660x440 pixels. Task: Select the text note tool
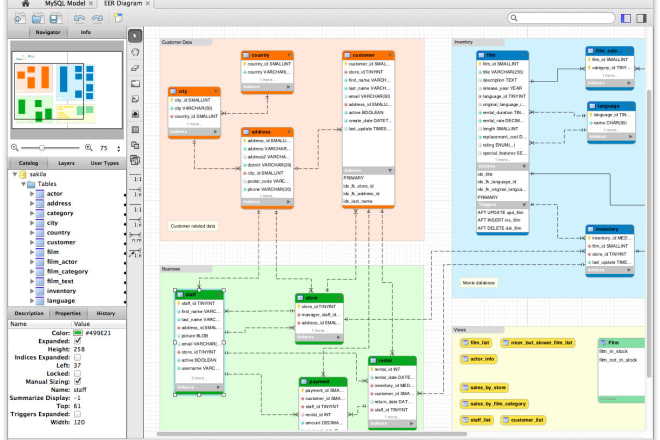coord(135,99)
